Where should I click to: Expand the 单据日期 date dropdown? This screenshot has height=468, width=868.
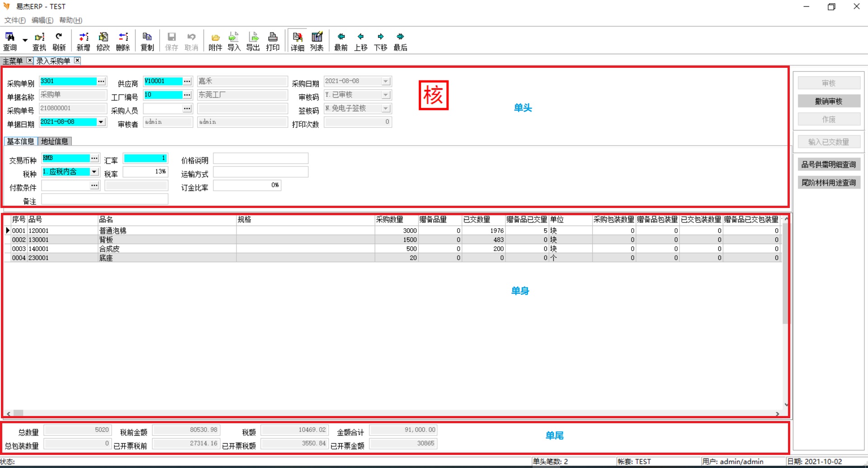pos(101,122)
